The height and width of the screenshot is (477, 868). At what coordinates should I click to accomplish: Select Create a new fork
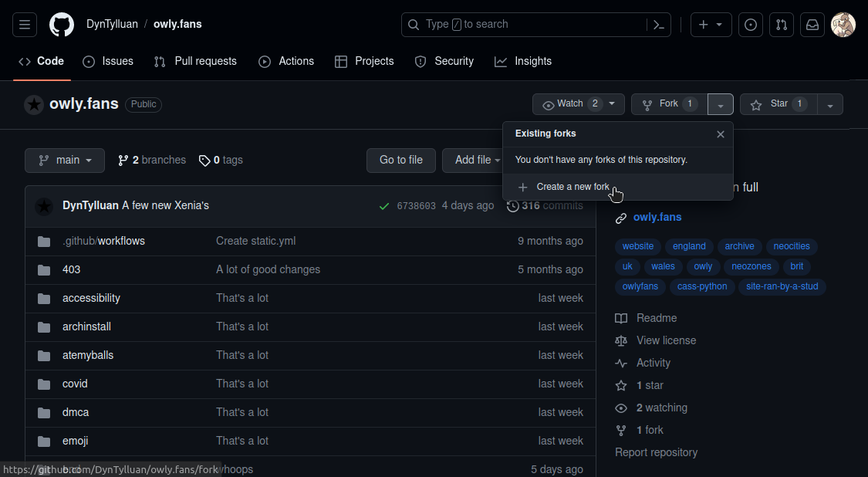point(572,187)
